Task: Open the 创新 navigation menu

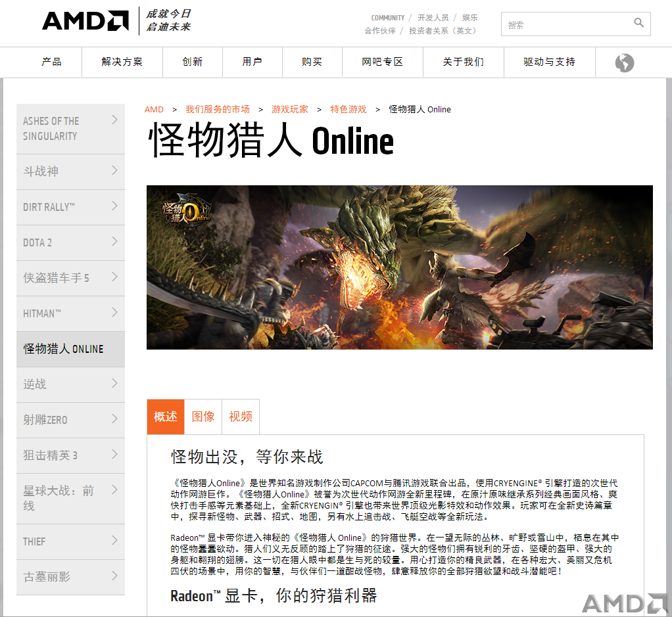Action: coord(193,62)
